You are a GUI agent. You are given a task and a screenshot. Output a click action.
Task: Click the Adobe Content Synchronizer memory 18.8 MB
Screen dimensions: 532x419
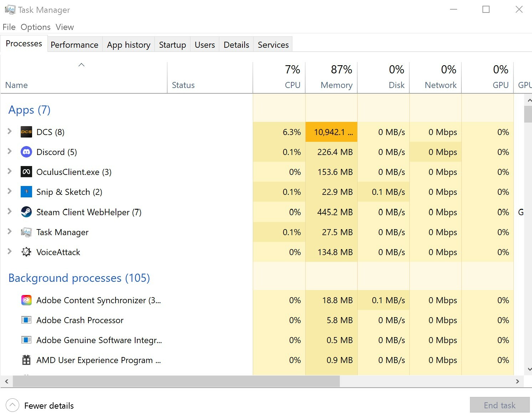[337, 300]
